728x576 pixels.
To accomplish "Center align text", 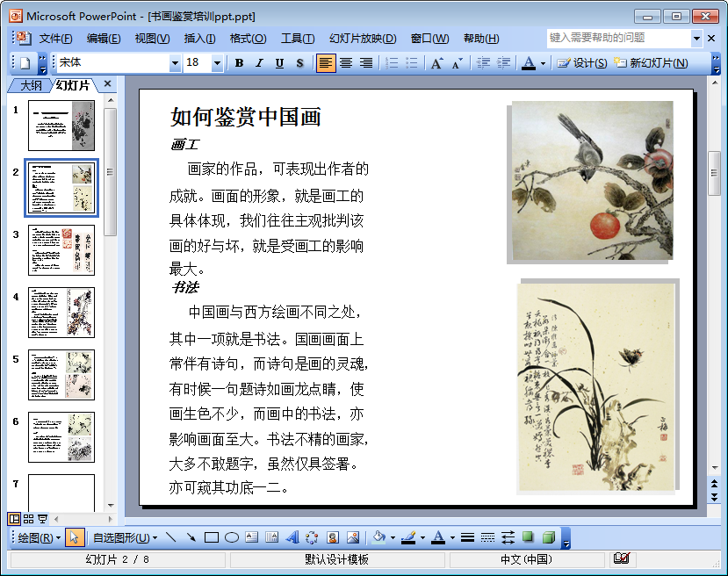I will pyautogui.click(x=346, y=62).
